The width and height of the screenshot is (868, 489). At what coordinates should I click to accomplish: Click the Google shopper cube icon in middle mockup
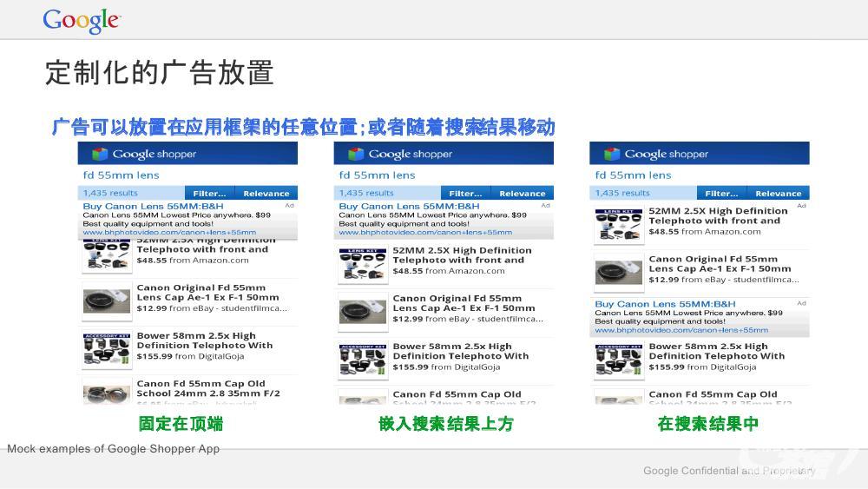point(356,155)
